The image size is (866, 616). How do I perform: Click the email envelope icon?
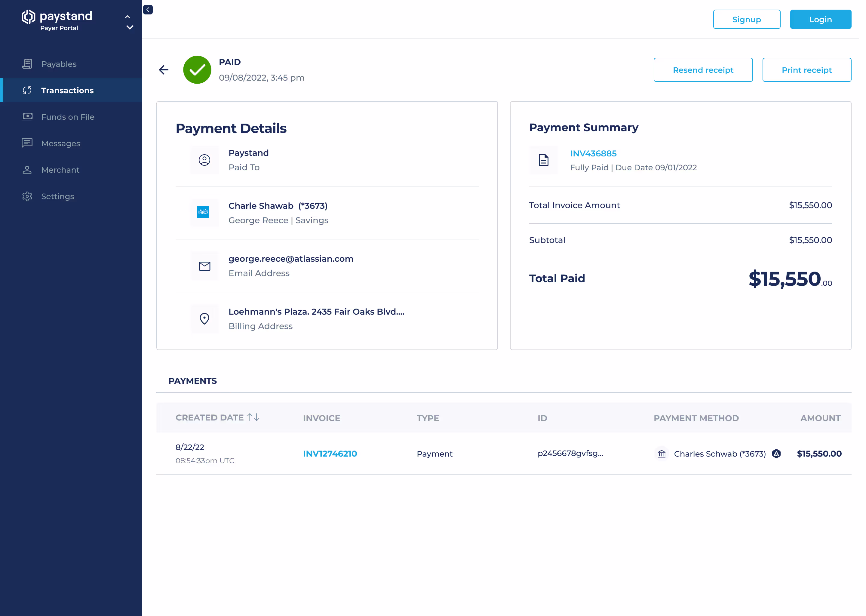pyautogui.click(x=204, y=266)
